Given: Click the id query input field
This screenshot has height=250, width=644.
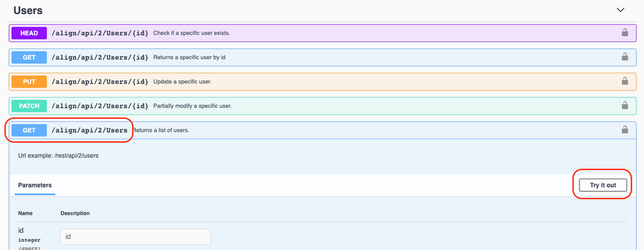Looking at the screenshot, I should pos(135,237).
